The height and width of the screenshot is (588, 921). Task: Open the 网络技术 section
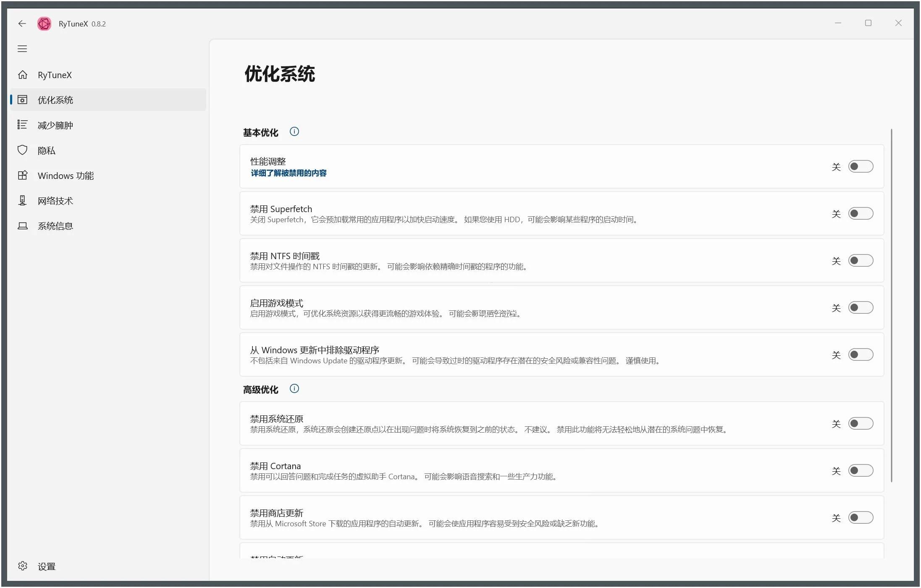(55, 200)
